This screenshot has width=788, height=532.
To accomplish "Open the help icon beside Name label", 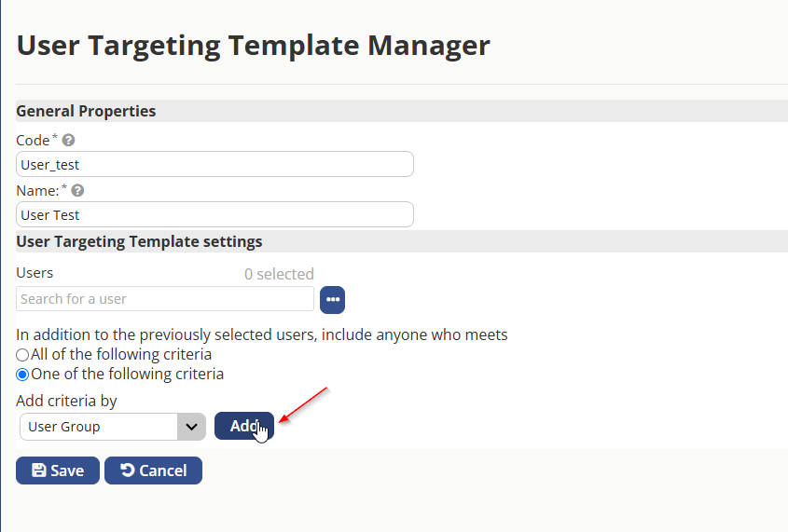I will tap(77, 190).
